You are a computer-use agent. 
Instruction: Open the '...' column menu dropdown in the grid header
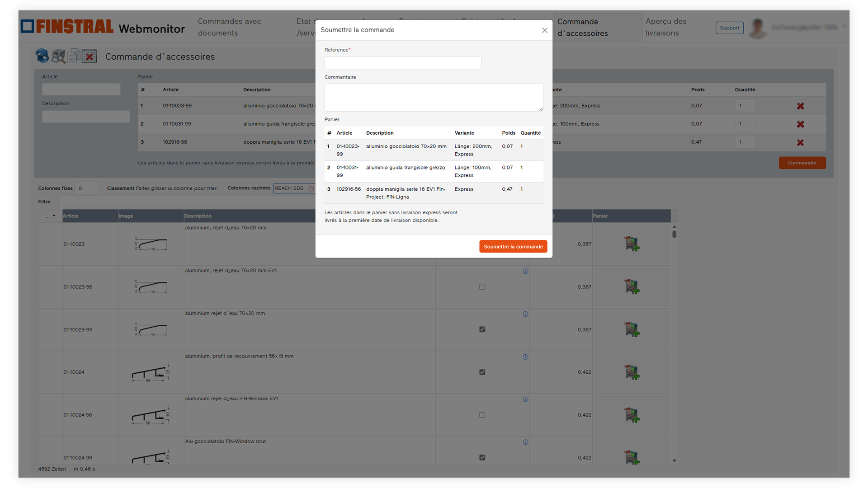click(x=50, y=216)
